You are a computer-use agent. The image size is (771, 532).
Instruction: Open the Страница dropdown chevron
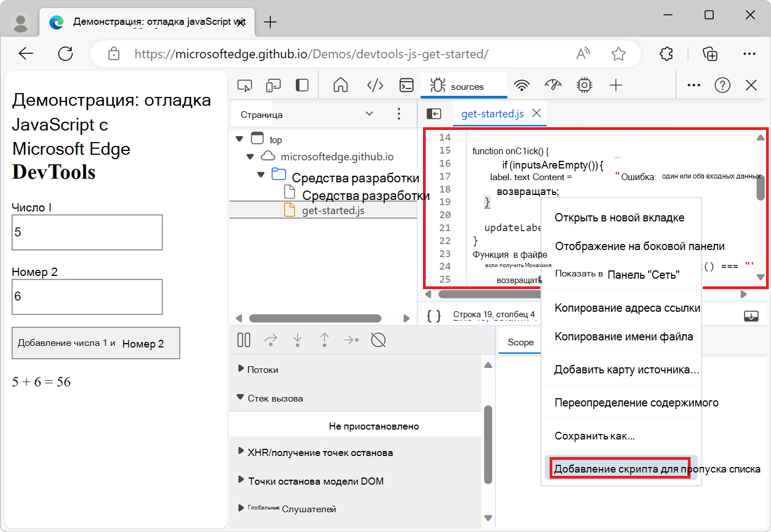pyautogui.click(x=369, y=114)
